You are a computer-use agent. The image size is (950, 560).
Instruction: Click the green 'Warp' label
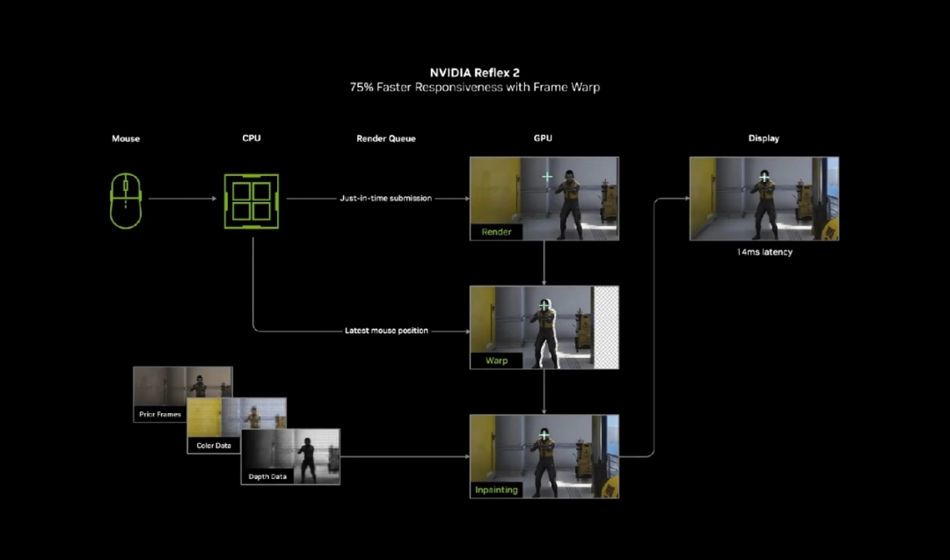pyautogui.click(x=496, y=360)
